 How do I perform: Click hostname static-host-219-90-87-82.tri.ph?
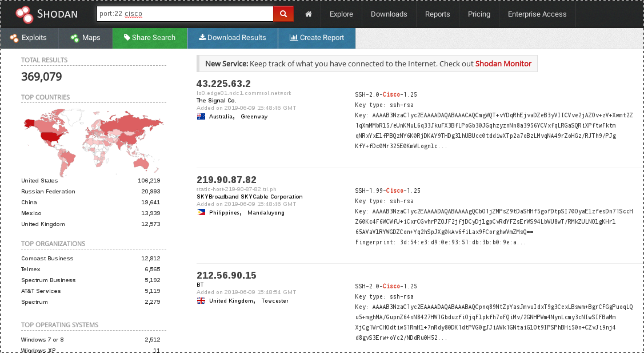tap(237, 189)
